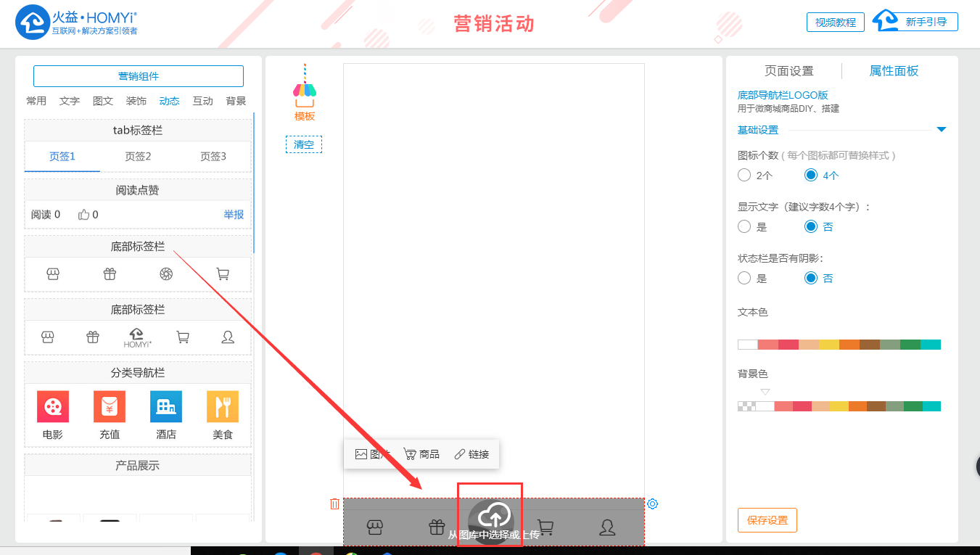This screenshot has width=980, height=555.
Task: Click the background color triangle marker
Action: (x=765, y=392)
